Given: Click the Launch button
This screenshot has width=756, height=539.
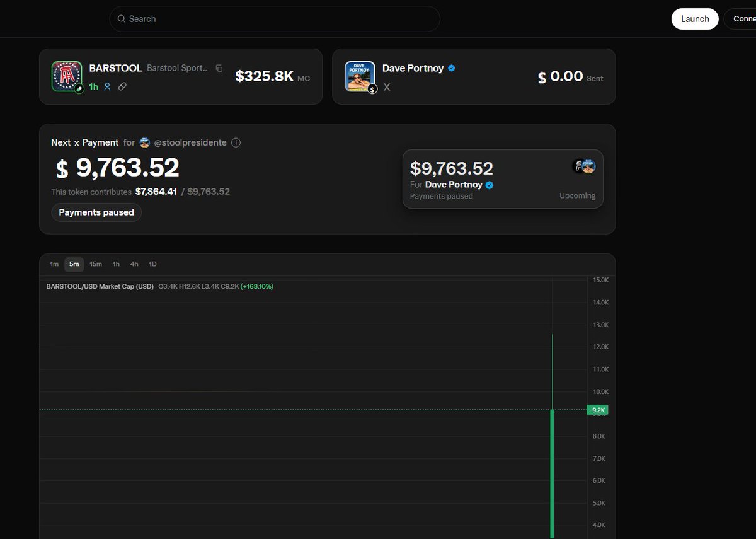Looking at the screenshot, I should coord(695,19).
